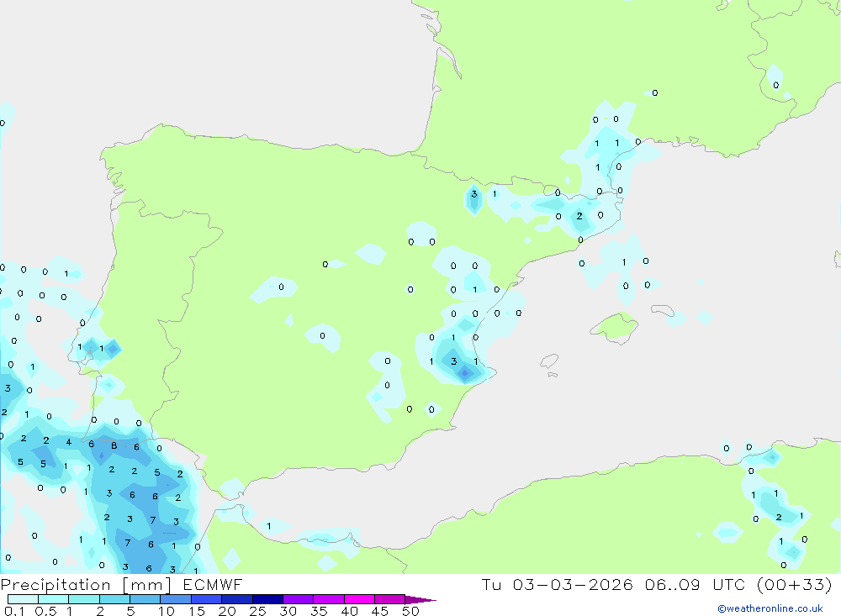The height and width of the screenshot is (616, 841).
Task: Pick the 1–2 mm legend swatch
Action: [83, 599]
